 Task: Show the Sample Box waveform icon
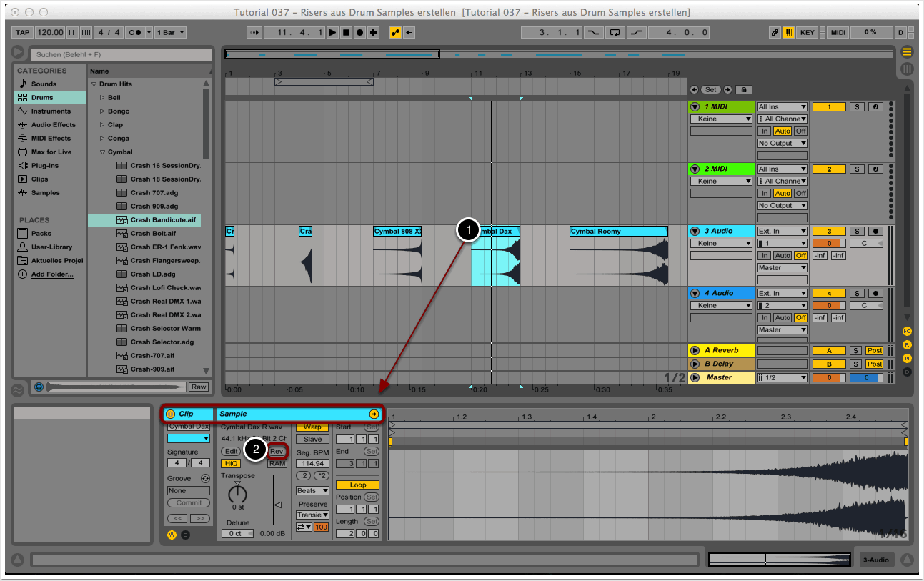point(172,535)
